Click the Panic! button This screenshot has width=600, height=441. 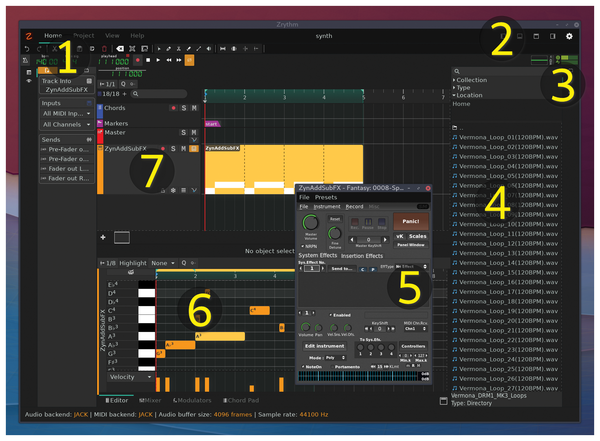[x=411, y=221]
